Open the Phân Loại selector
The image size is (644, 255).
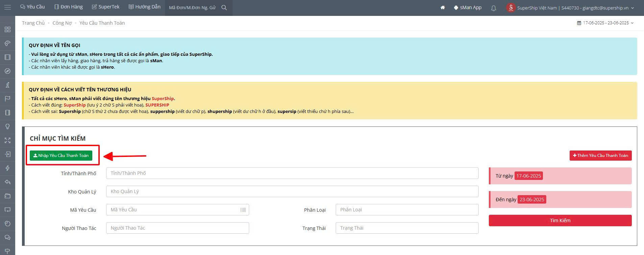[407, 210]
